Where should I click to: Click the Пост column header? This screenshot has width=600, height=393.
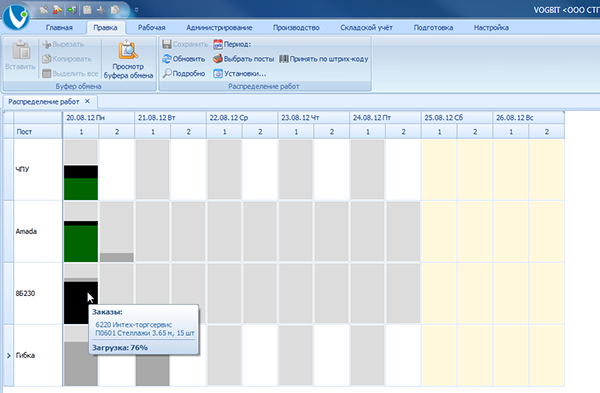pos(38,132)
